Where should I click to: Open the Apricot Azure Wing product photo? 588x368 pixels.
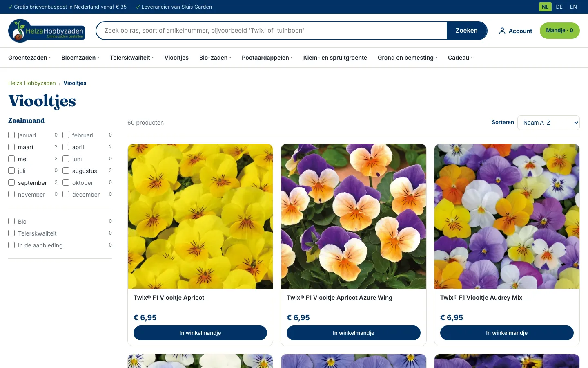[354, 216]
